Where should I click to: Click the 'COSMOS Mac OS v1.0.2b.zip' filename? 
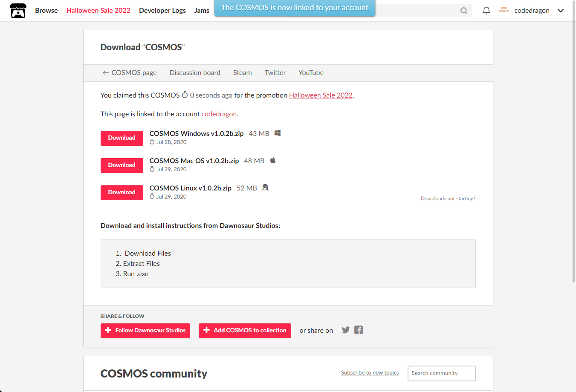coord(194,161)
